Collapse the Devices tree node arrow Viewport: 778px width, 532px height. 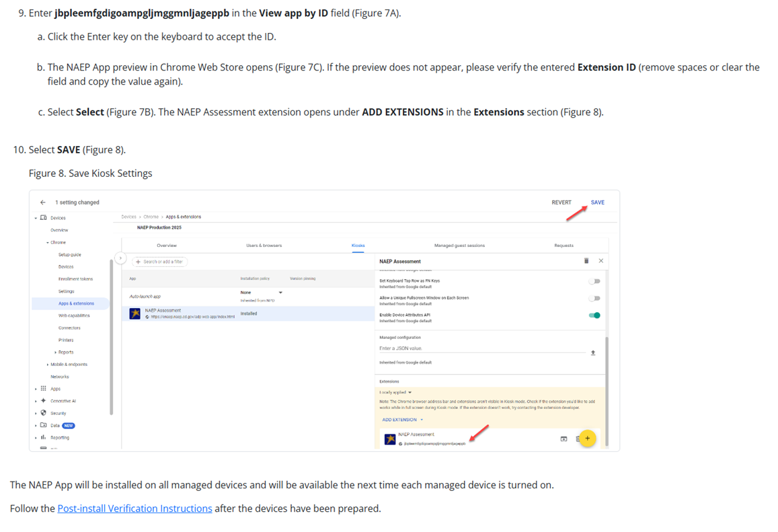(36, 218)
